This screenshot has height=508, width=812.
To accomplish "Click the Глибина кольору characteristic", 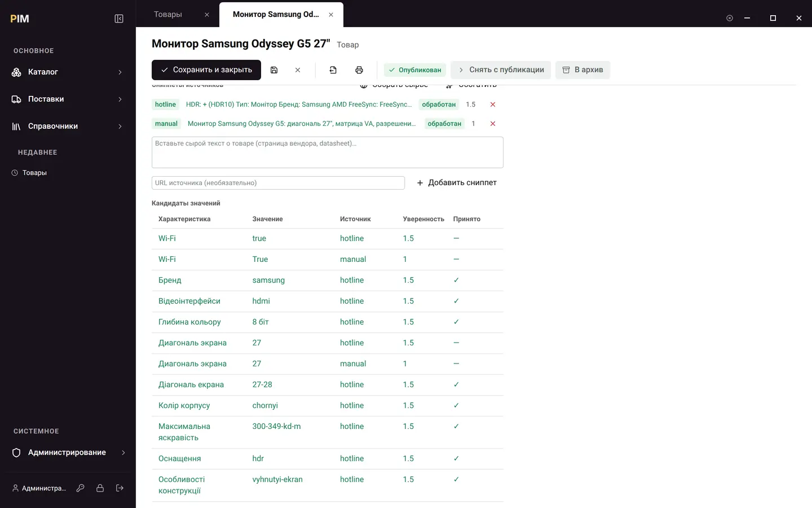I will 189,322.
